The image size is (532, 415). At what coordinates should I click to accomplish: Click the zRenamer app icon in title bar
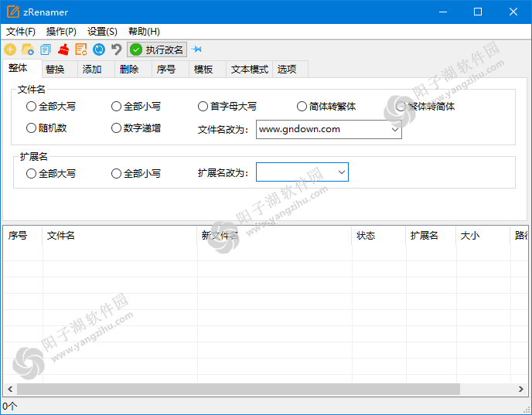pos(13,12)
